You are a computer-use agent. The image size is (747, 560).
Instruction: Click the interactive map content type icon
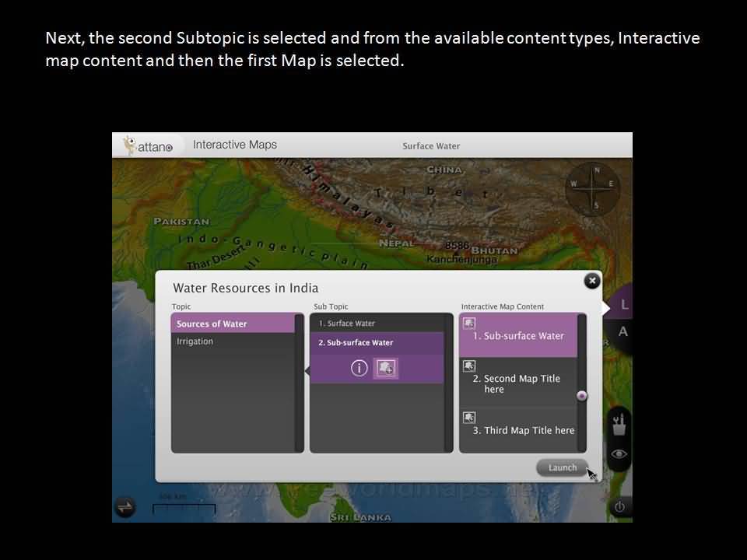(385, 369)
